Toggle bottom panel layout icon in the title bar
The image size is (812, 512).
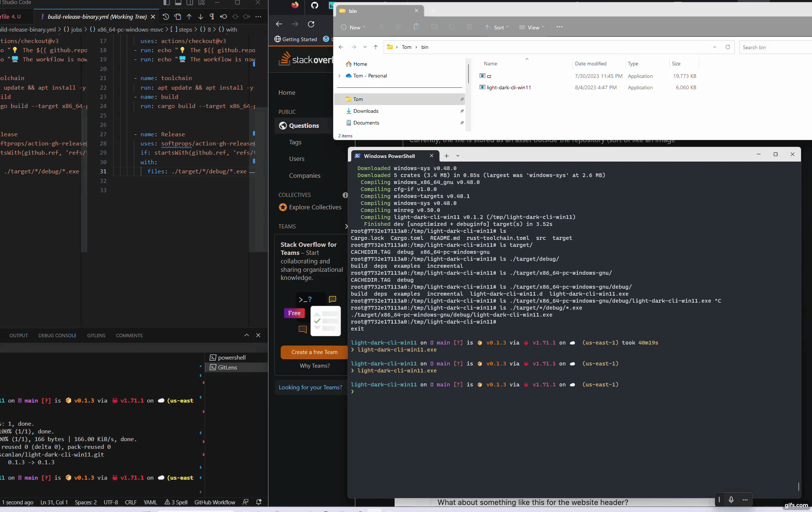[x=178, y=3]
